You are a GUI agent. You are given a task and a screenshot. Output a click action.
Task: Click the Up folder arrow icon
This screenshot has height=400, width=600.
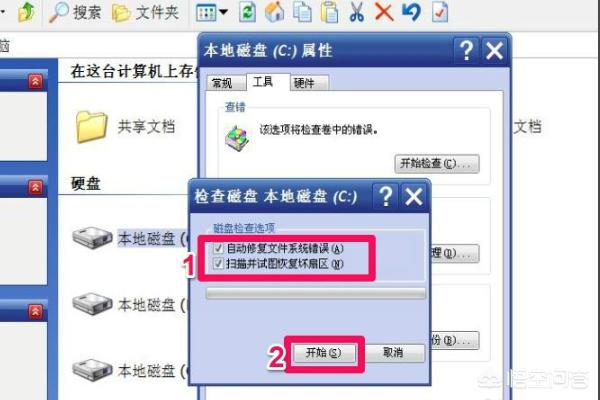pyautogui.click(x=26, y=12)
